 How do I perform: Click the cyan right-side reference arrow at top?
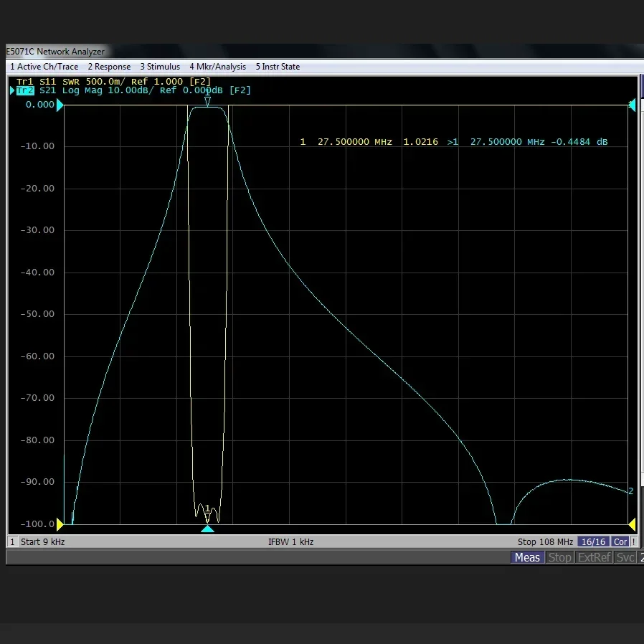point(632,105)
